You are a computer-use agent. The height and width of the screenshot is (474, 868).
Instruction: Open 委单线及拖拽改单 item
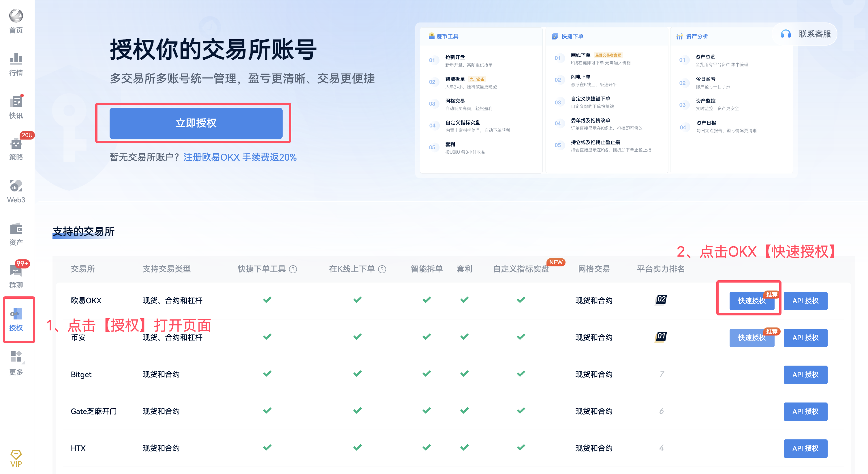[x=590, y=121]
